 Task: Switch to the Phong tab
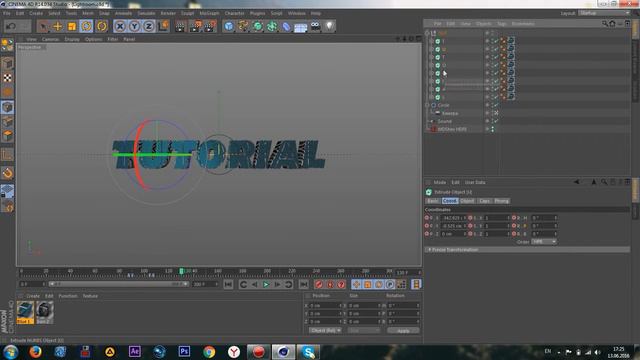point(502,201)
